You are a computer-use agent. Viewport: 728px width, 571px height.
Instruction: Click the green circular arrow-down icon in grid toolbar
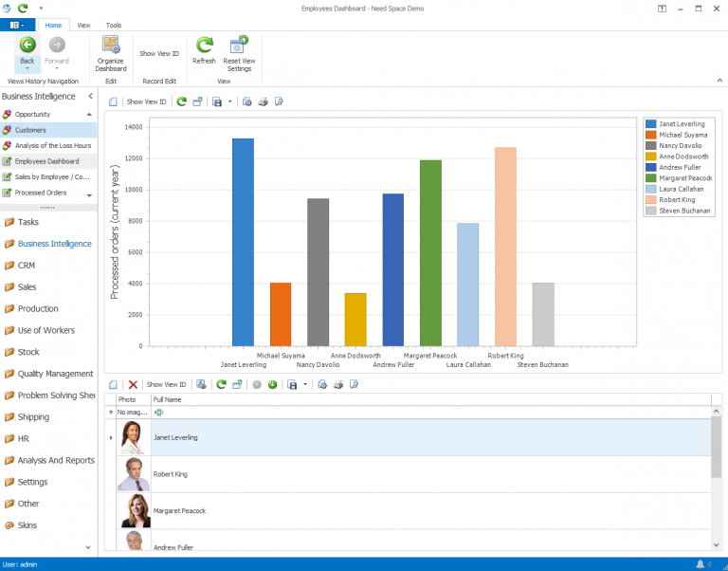pos(272,384)
